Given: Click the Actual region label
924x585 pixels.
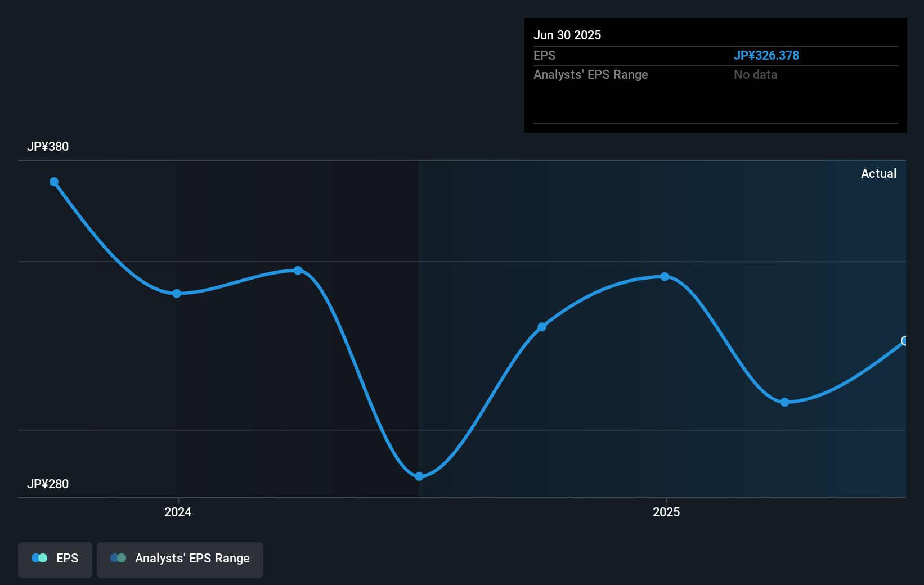Looking at the screenshot, I should 878,174.
